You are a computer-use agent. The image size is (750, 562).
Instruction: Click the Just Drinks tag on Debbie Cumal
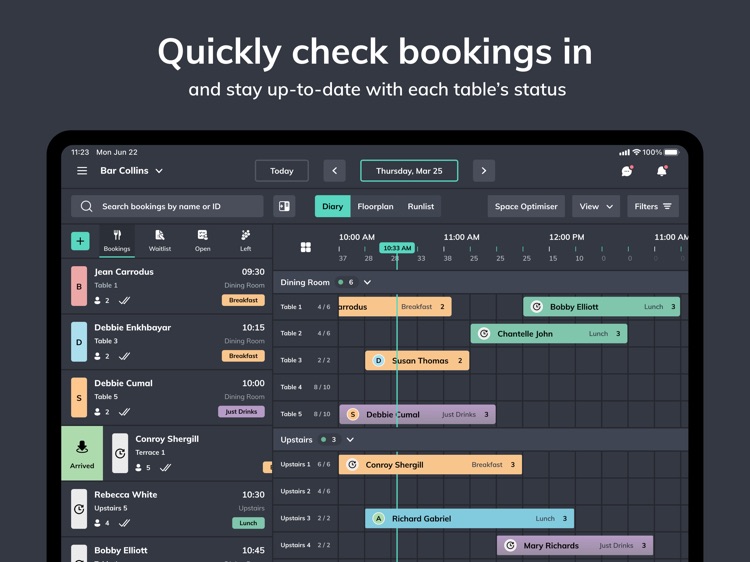tap(241, 411)
